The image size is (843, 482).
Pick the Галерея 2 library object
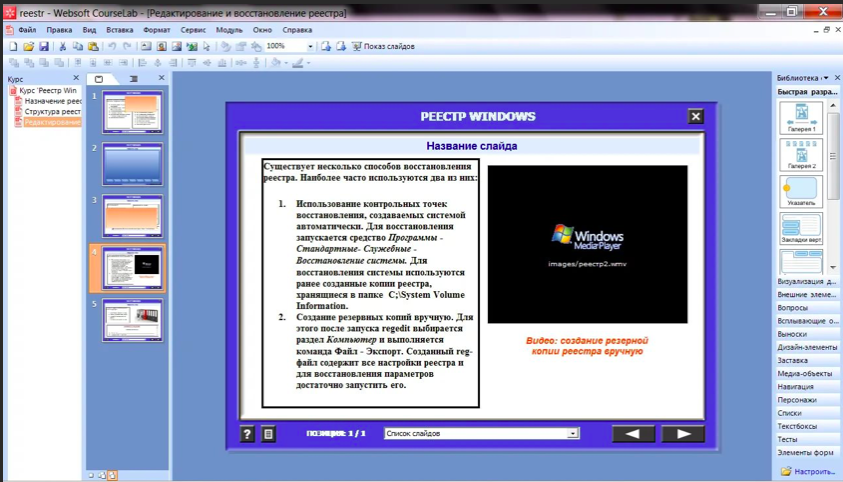pyautogui.click(x=801, y=155)
